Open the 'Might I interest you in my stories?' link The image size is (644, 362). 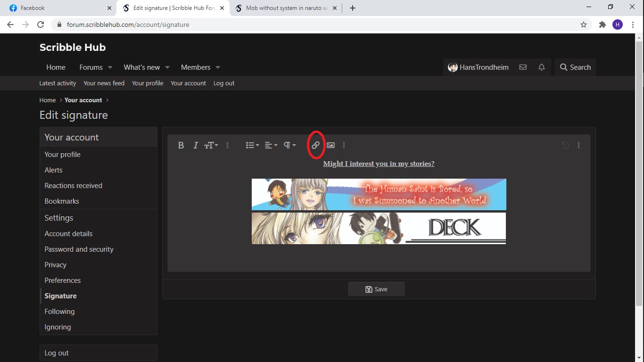(x=379, y=164)
